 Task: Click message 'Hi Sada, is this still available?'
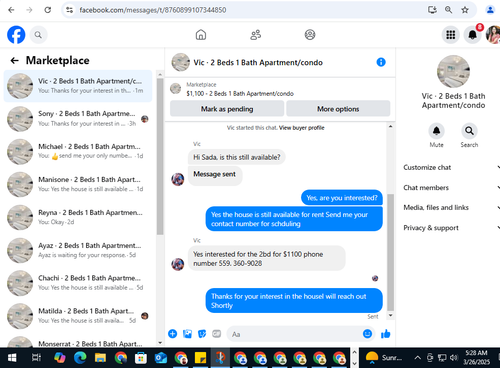(x=237, y=157)
